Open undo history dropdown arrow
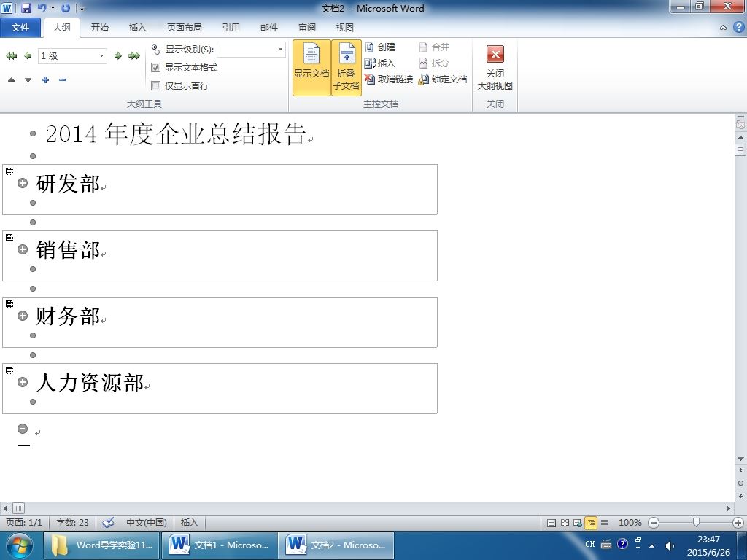This screenshot has width=747, height=560. pyautogui.click(x=53, y=8)
